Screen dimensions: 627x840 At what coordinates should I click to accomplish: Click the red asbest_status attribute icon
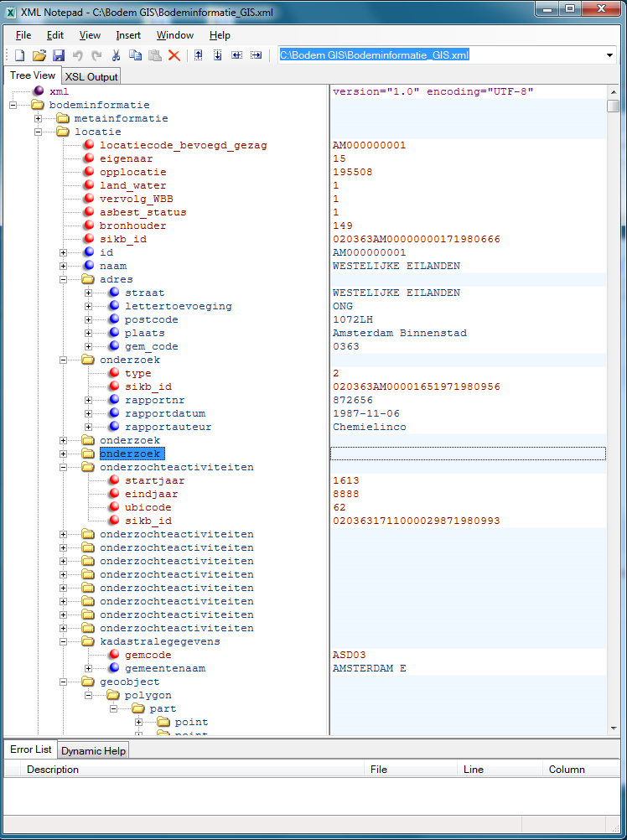(89, 211)
